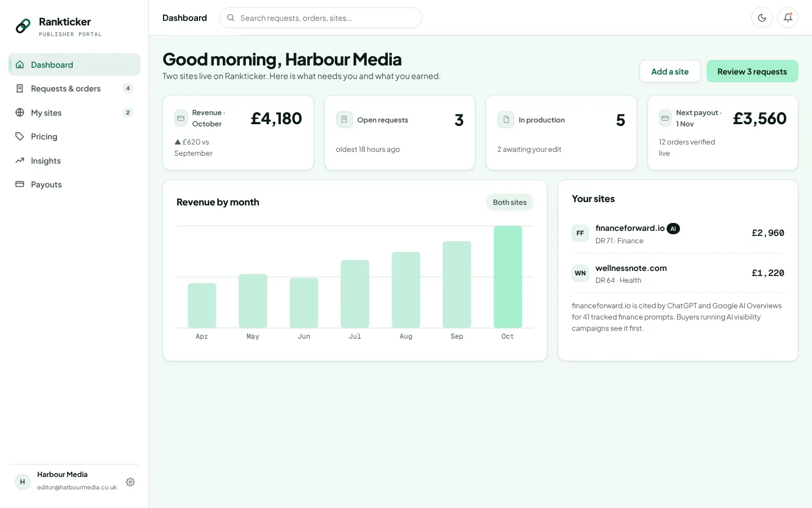The height and width of the screenshot is (508, 812).
Task: Click the editor@harbourmedia.co.uk email
Action: click(x=77, y=487)
